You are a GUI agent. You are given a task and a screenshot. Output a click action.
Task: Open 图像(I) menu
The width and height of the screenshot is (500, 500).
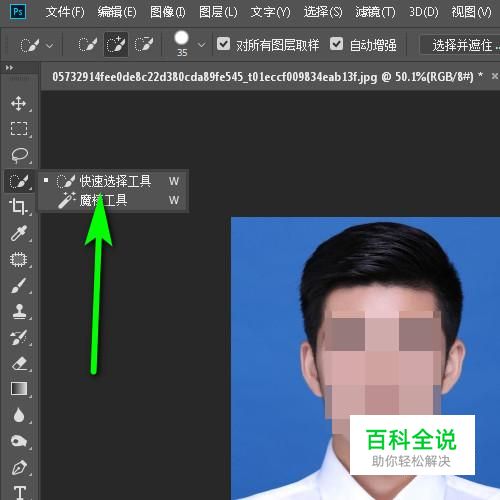coord(168,12)
